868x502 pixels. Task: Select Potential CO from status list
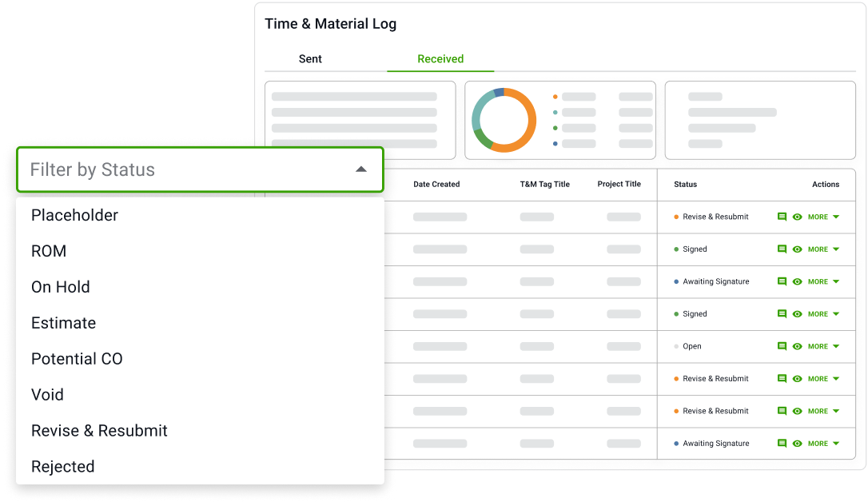[x=77, y=359]
